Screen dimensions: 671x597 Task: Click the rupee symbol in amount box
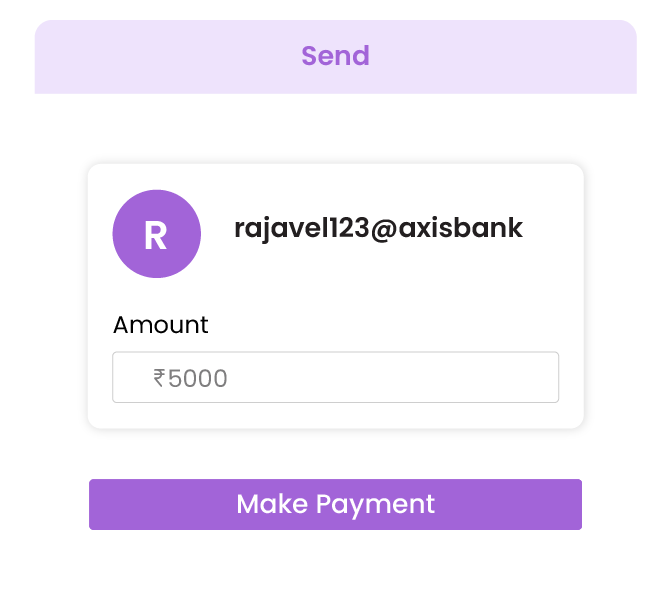(x=159, y=378)
